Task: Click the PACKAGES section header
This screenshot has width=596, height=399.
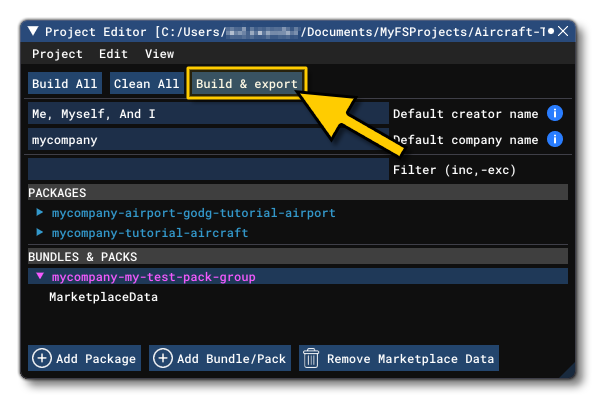Action: pos(298,193)
